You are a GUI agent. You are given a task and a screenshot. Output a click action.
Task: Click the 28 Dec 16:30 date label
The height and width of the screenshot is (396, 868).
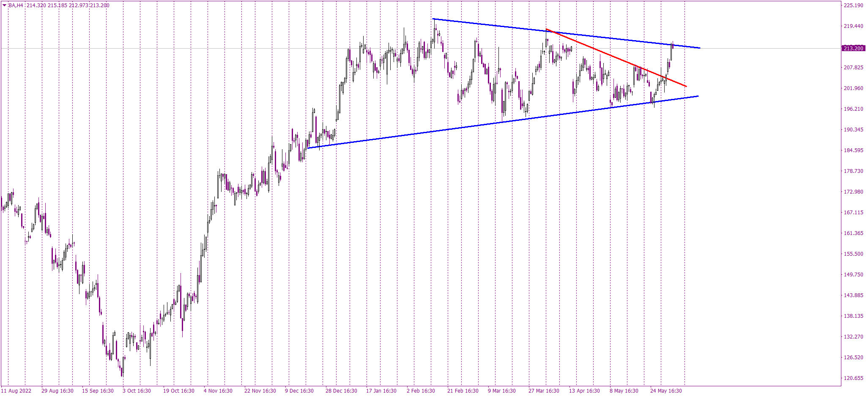coord(341,391)
